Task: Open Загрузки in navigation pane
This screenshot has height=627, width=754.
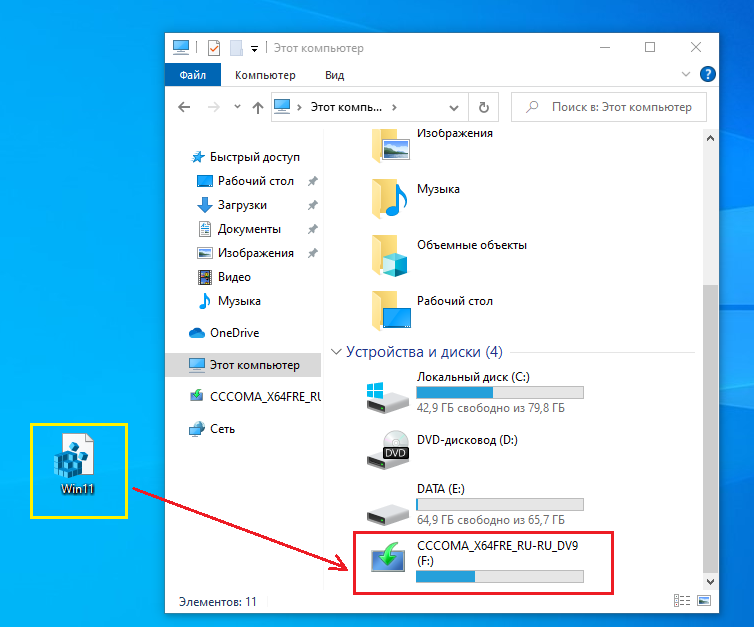Action: click(232, 205)
